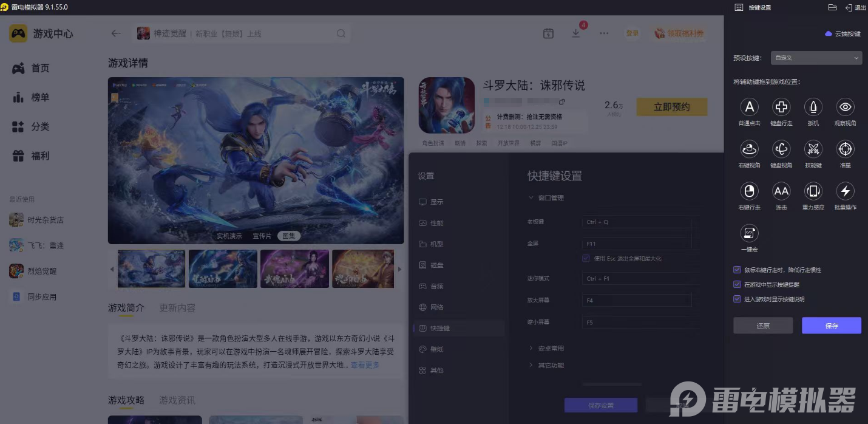Click 查看更多 to expand description
This screenshot has height=424, width=868.
coord(365,365)
